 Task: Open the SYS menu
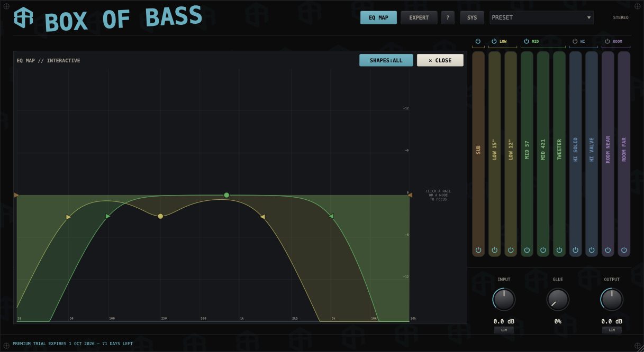pos(472,17)
